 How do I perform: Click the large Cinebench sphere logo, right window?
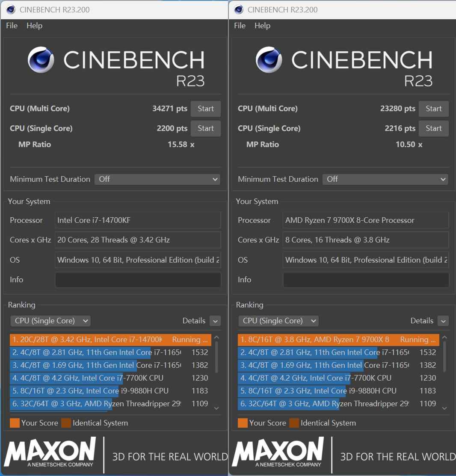[269, 59]
